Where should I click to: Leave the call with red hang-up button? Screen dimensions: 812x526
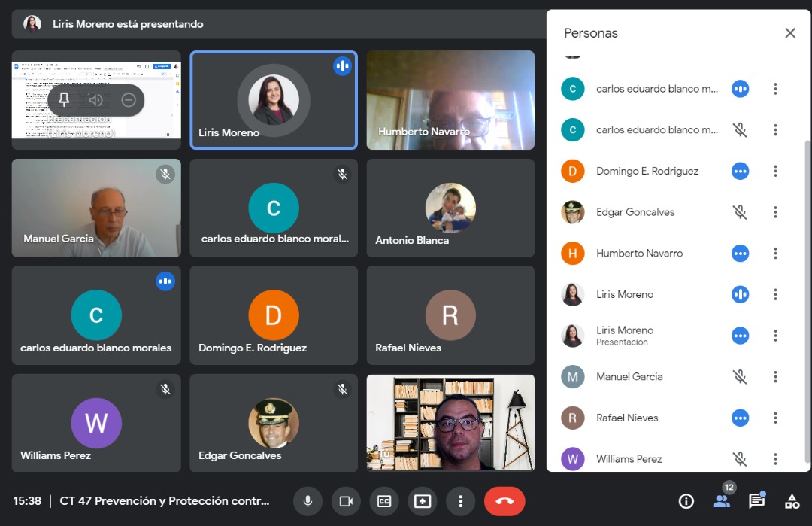504,501
